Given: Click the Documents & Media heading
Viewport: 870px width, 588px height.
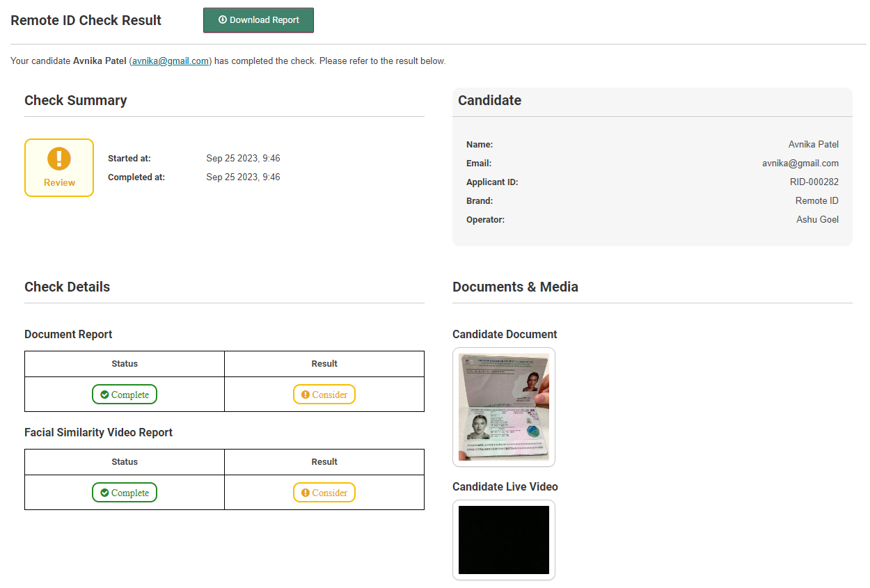Looking at the screenshot, I should coord(515,287).
